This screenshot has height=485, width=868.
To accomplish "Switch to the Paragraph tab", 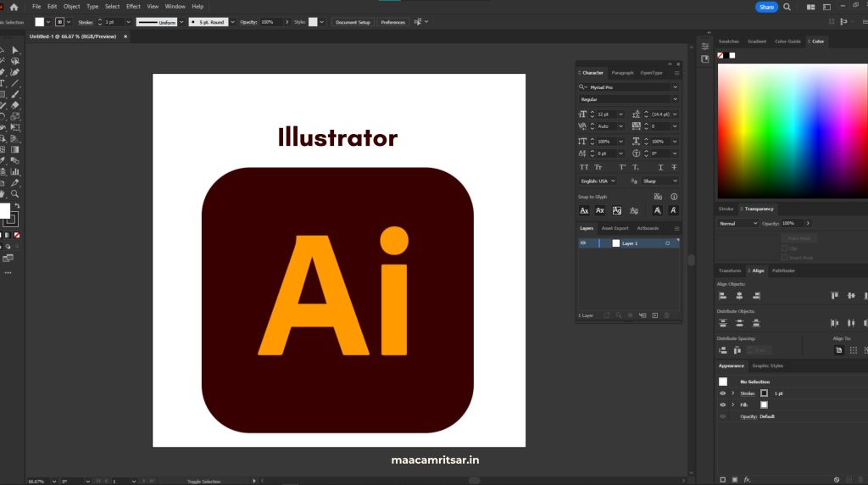I will click(x=622, y=73).
